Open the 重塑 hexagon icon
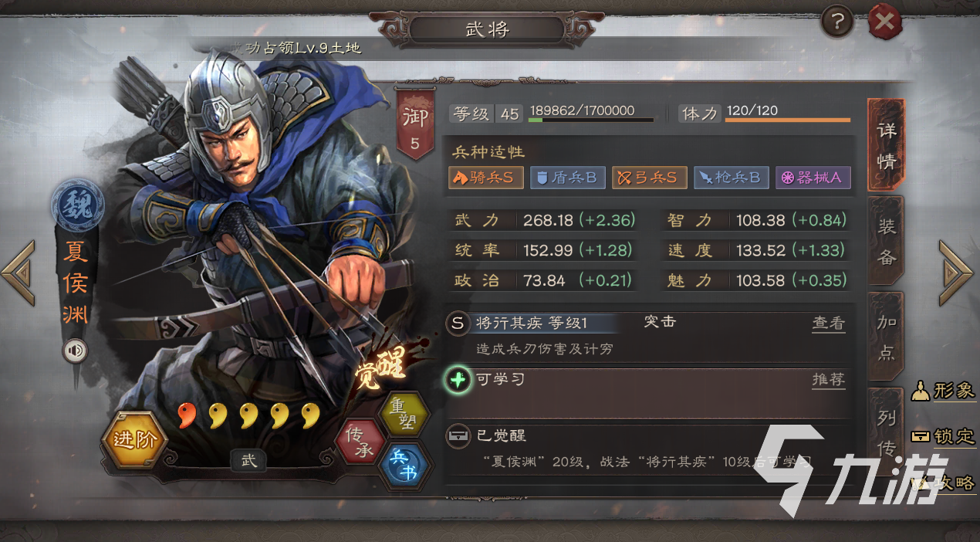Image resolution: width=980 pixels, height=542 pixels. [404, 415]
